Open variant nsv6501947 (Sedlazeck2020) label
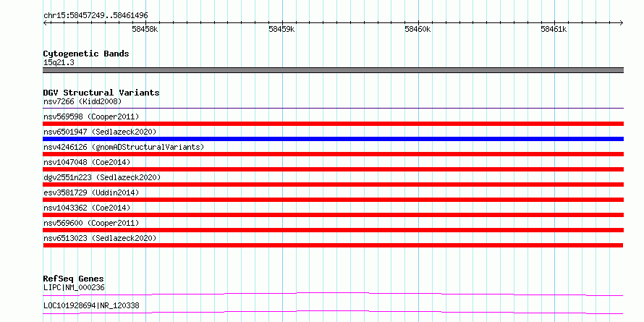The height and width of the screenshot is (322, 644). click(x=100, y=132)
